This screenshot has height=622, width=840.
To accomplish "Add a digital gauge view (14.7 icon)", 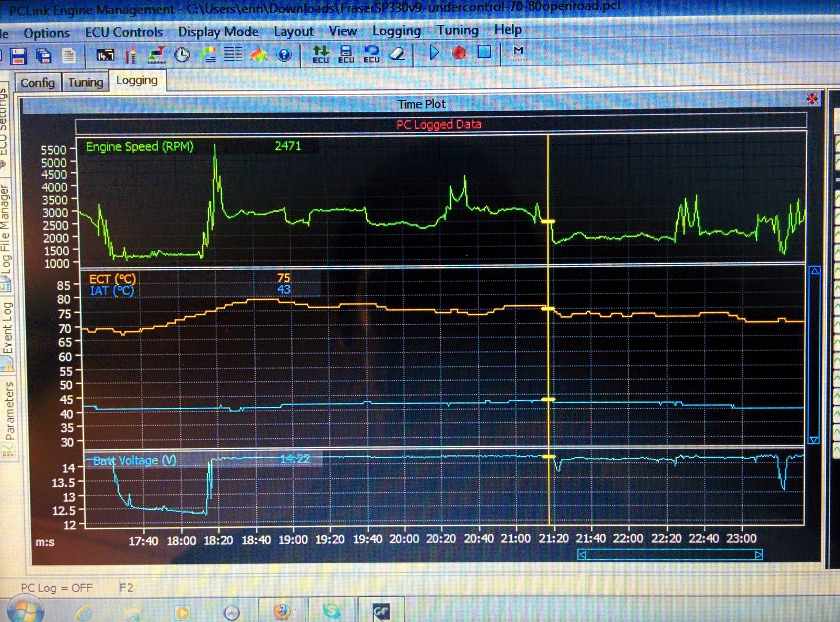I will click(105, 55).
